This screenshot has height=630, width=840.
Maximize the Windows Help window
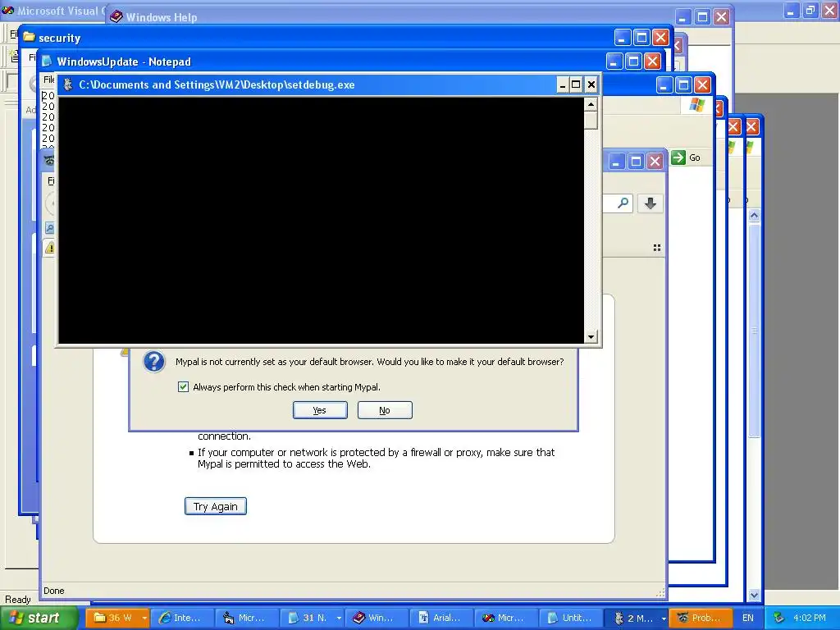(x=702, y=17)
